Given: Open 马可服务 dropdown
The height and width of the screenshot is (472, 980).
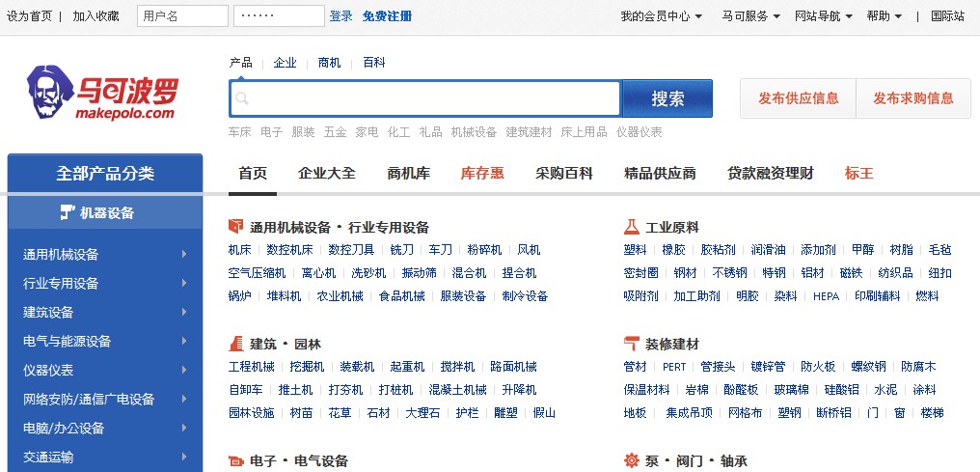Looking at the screenshot, I should click(751, 16).
